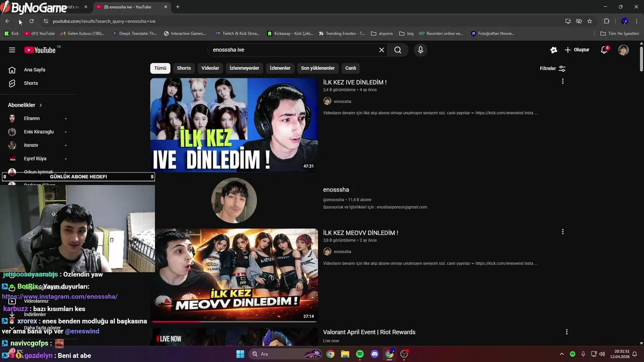Screen dimensions: 644x362
Task: Open a new browser tab
Action: pos(178,7)
